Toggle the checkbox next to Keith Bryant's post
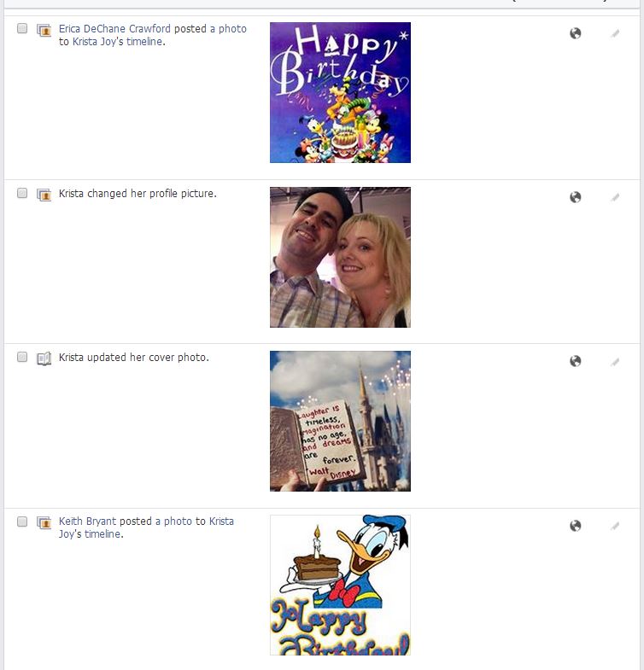The width and height of the screenshot is (644, 670). [22, 521]
